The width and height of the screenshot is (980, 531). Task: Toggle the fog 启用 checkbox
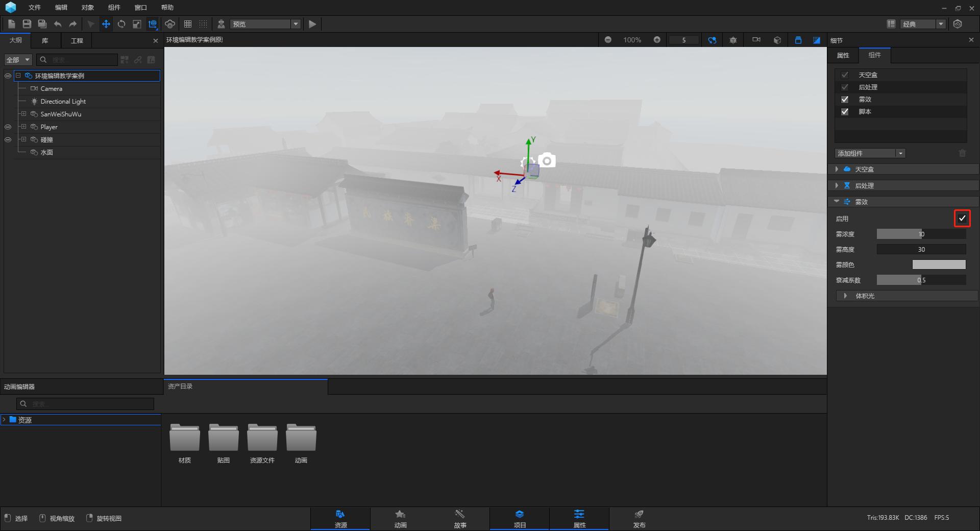pos(962,219)
